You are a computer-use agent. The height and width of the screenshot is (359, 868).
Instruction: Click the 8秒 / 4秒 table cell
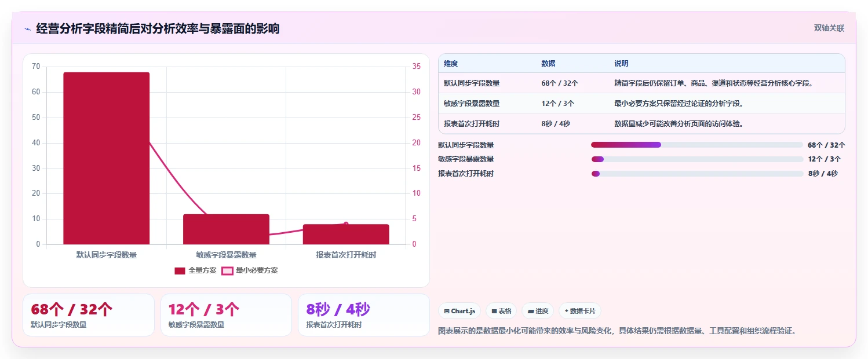556,123
